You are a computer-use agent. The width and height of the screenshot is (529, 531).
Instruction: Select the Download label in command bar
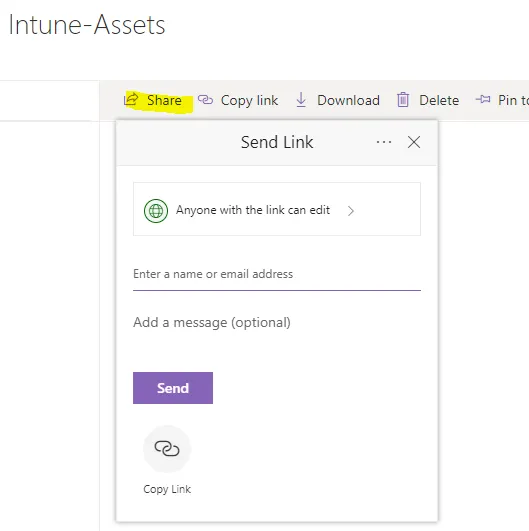point(348,100)
